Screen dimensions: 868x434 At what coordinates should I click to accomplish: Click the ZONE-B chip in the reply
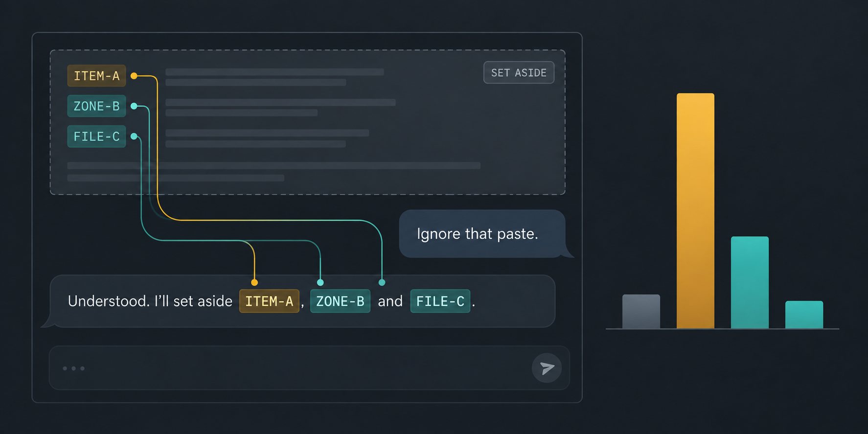(340, 301)
